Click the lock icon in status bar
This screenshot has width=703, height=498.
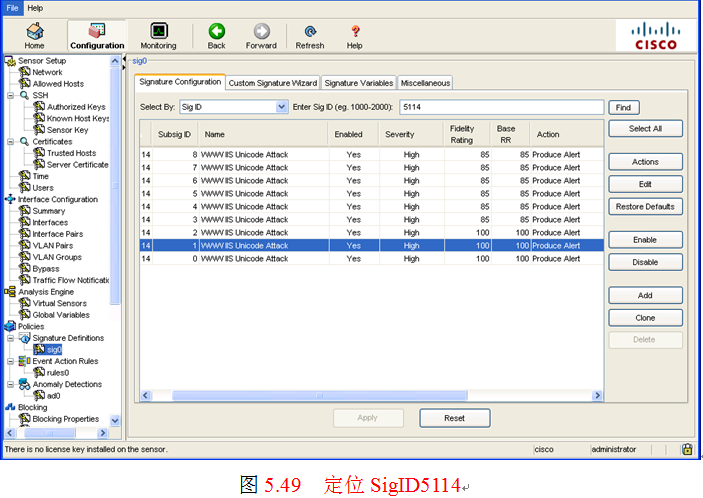[687, 449]
